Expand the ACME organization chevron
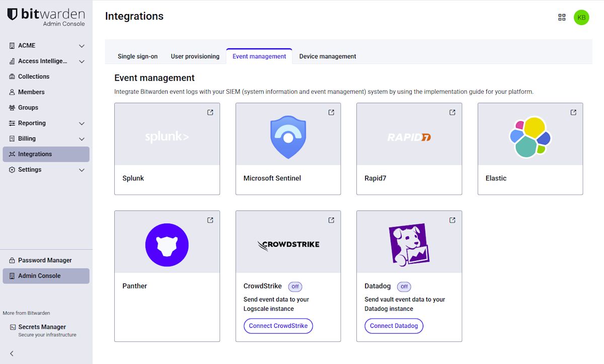Image resolution: width=604 pixels, height=364 pixels. click(82, 46)
